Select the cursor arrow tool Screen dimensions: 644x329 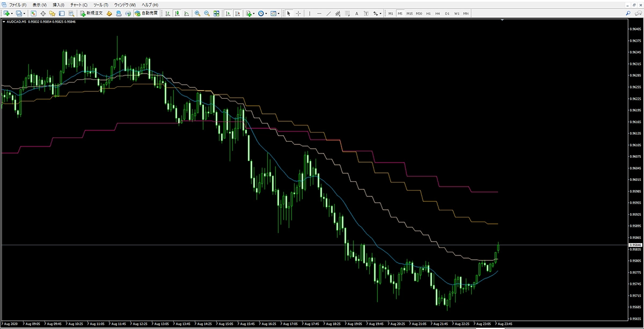point(289,13)
